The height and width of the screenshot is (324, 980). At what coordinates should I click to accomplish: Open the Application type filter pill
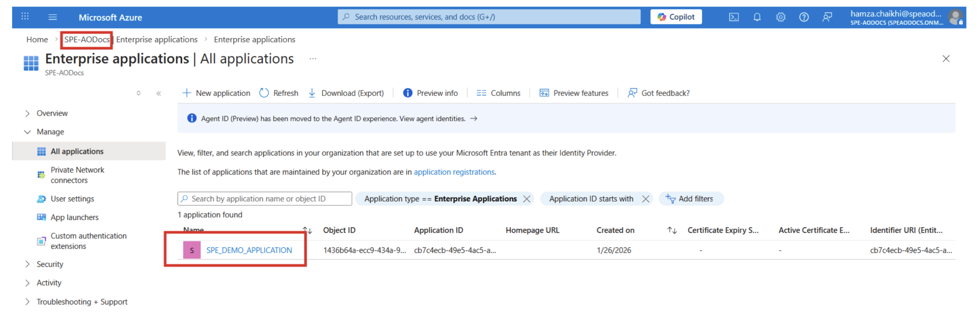(x=440, y=199)
